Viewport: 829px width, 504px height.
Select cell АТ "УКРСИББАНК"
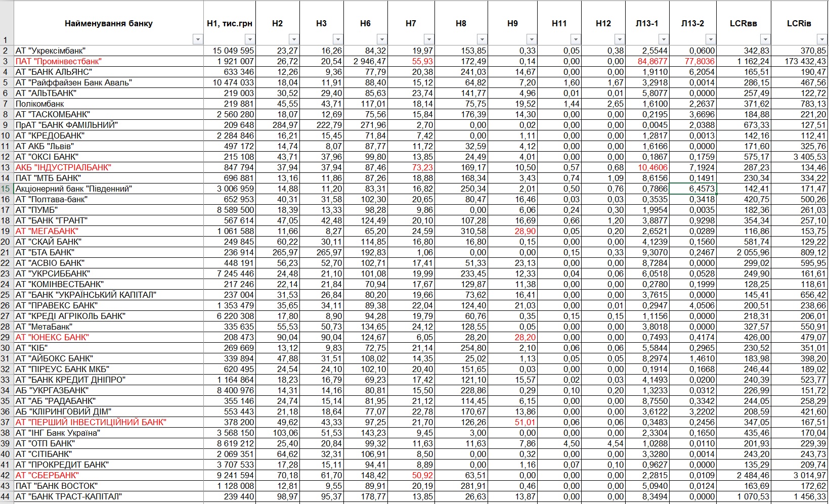tap(109, 273)
